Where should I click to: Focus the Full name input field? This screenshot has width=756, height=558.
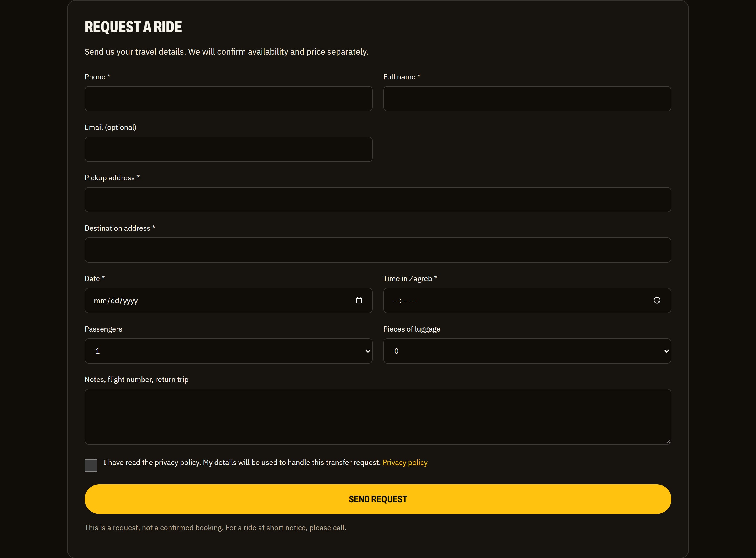click(527, 99)
